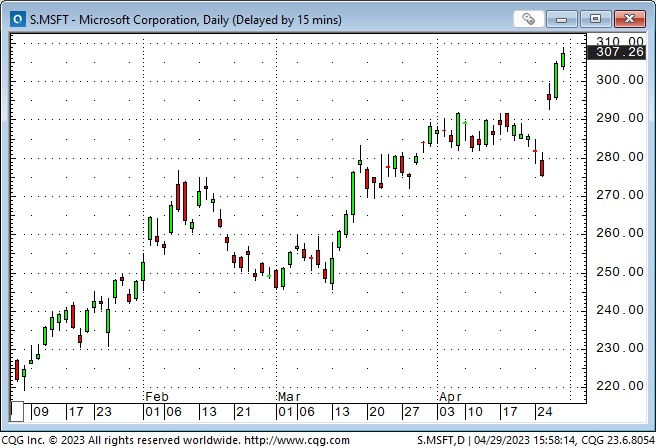The image size is (656, 448).
Task: Click the 24 date label in April
Action: [x=545, y=412]
